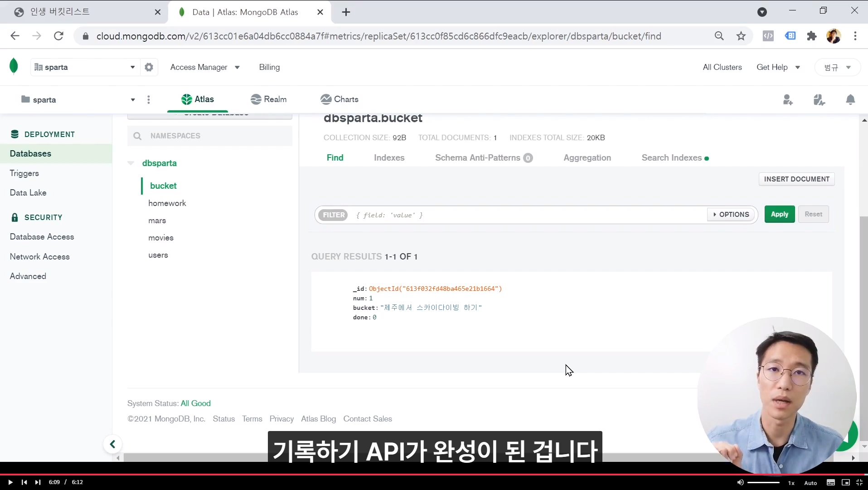Play the video
The height and width of the screenshot is (490, 868).
click(x=10, y=482)
